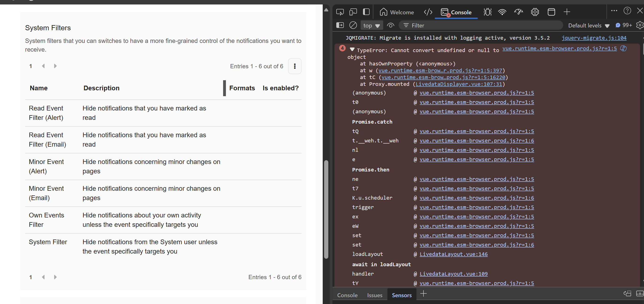Click loadLayout stack frame entry
Image resolution: width=644 pixels, height=304 pixels.
tap(367, 254)
